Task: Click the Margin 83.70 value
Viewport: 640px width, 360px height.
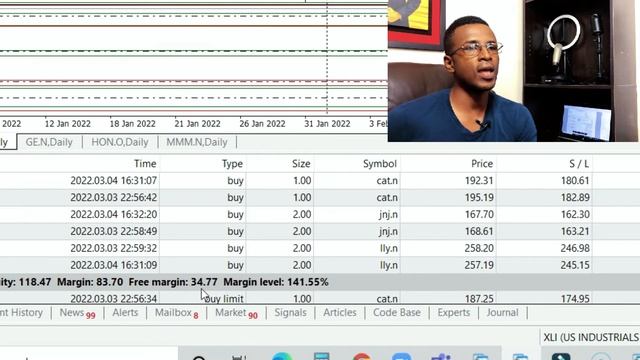Action: (x=90, y=282)
